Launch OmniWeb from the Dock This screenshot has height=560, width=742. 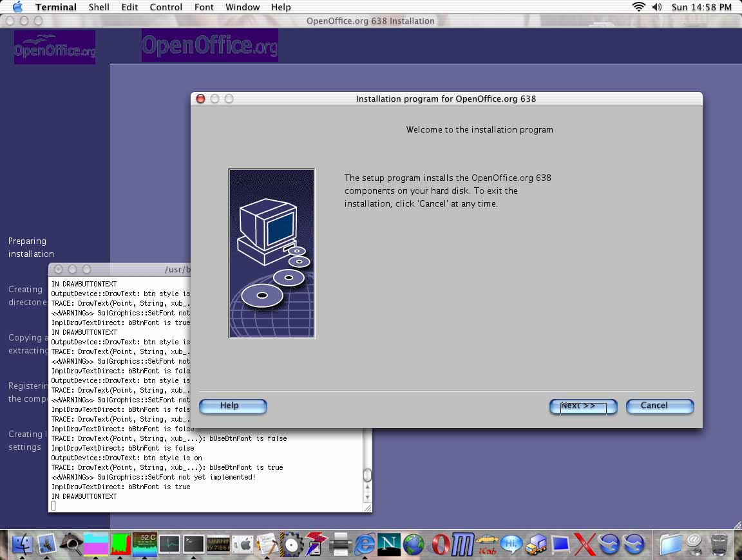pos(462,544)
